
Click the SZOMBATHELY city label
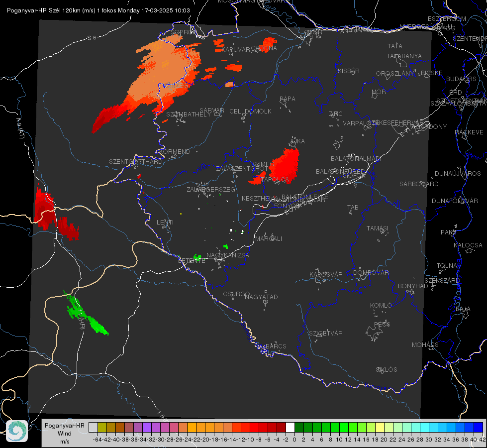[188, 114]
